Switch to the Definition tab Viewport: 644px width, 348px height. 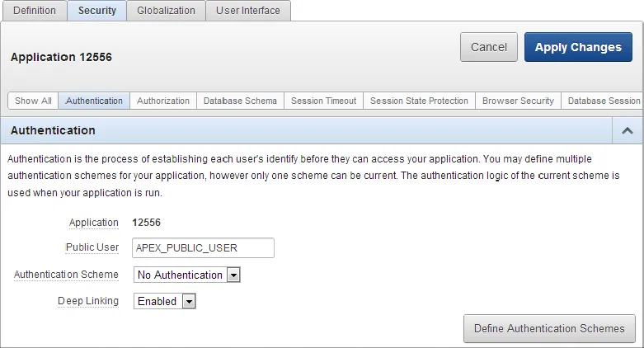[35, 11]
